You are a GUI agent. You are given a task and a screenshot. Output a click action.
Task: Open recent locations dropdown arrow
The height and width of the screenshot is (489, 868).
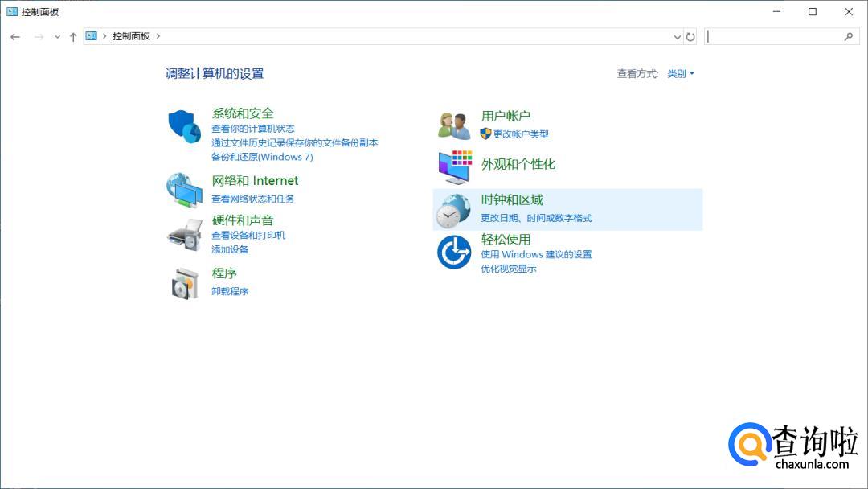click(57, 37)
